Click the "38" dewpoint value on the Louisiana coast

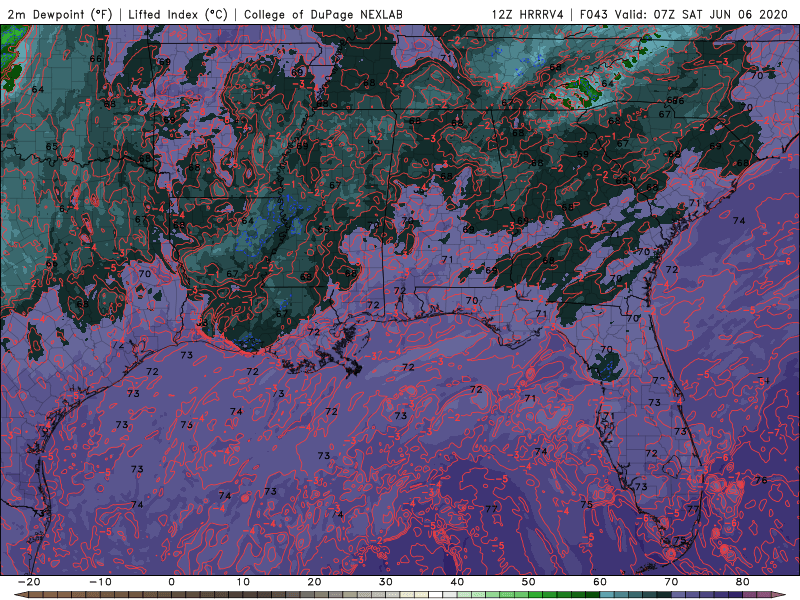point(202,322)
